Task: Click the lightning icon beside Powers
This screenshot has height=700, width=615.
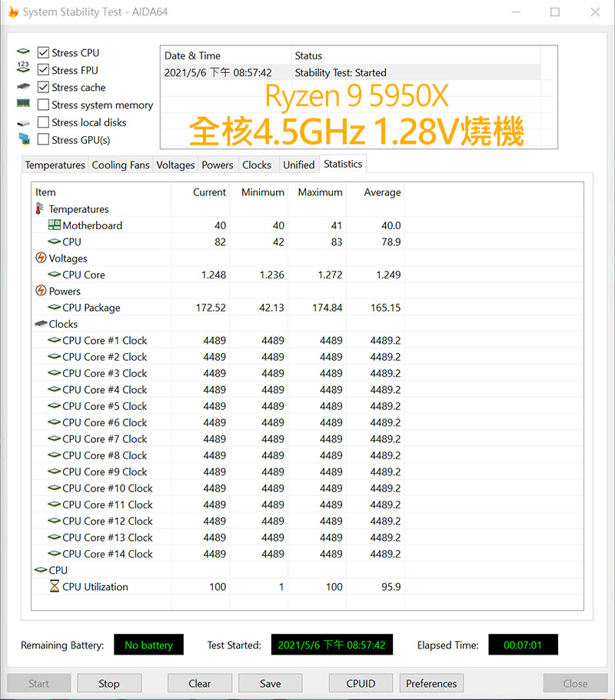Action: pos(41,291)
